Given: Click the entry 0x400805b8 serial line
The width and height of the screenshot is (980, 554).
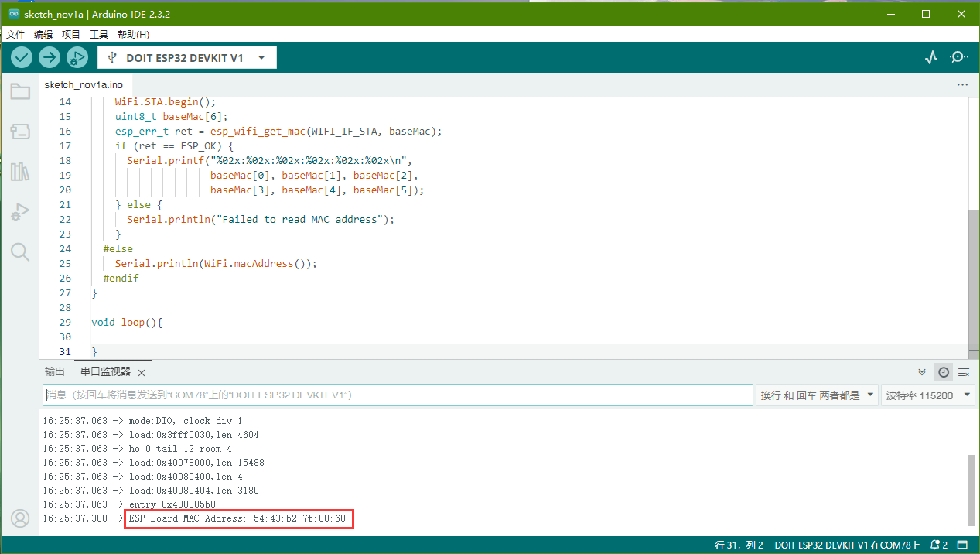Looking at the screenshot, I should pyautogui.click(x=172, y=504).
